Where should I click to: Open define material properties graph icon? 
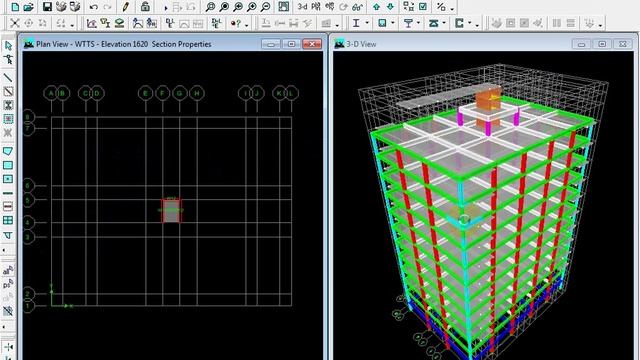point(91,23)
